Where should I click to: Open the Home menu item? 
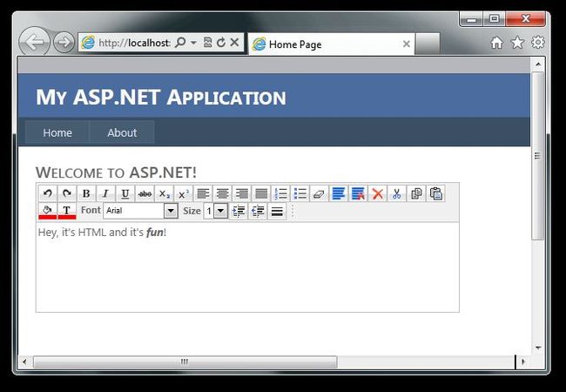pyautogui.click(x=57, y=132)
